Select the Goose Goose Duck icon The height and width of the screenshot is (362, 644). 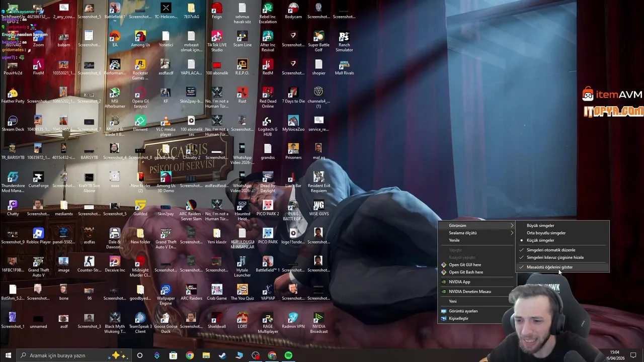(166, 322)
